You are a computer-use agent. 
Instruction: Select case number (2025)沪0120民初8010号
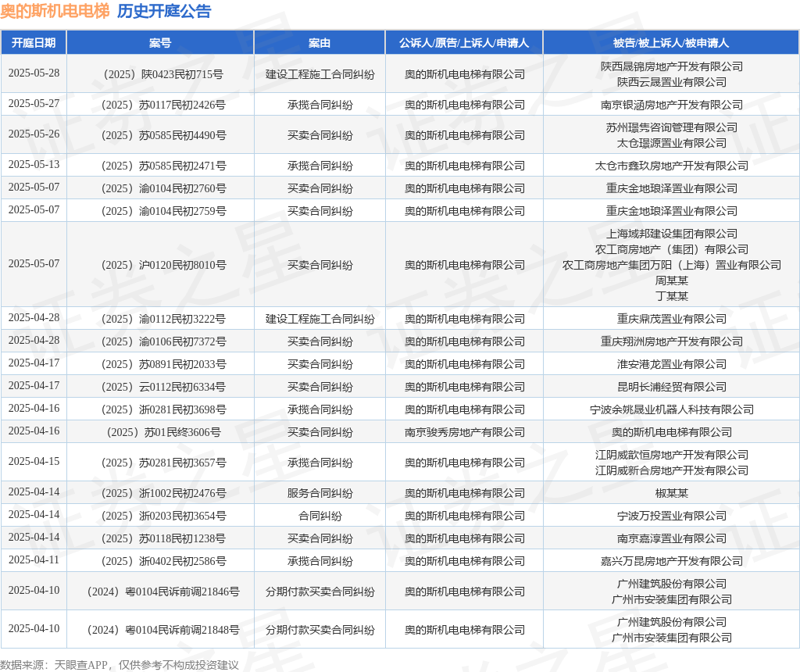(x=163, y=266)
